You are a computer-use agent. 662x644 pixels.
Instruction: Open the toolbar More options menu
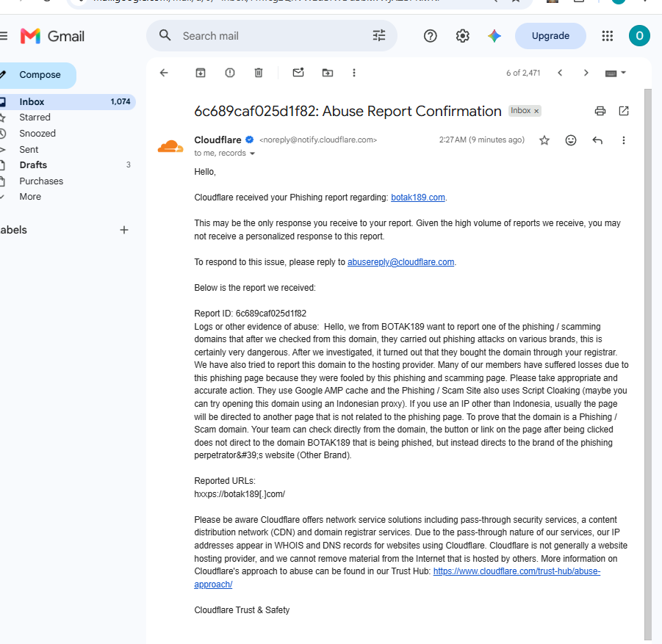coord(354,73)
